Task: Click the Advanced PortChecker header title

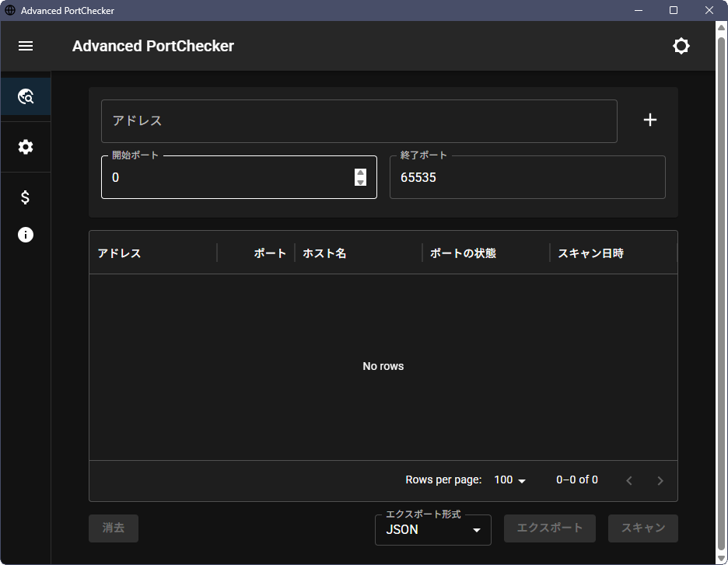Action: coord(152,46)
